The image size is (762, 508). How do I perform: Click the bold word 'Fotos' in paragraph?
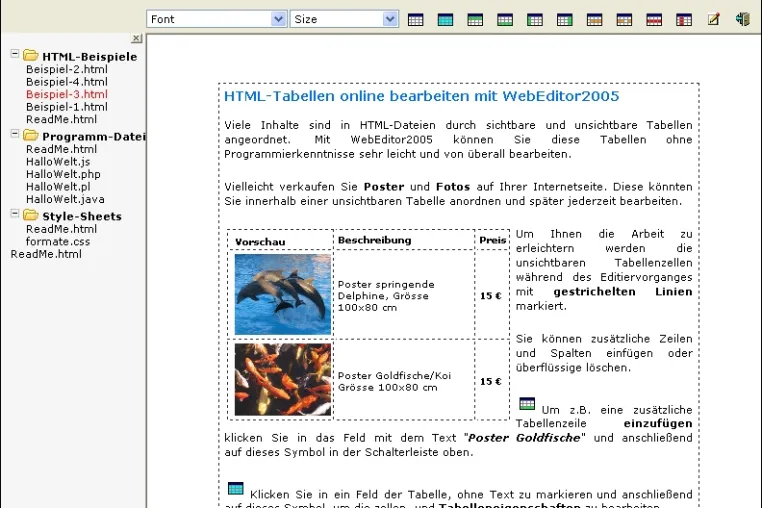(x=453, y=187)
